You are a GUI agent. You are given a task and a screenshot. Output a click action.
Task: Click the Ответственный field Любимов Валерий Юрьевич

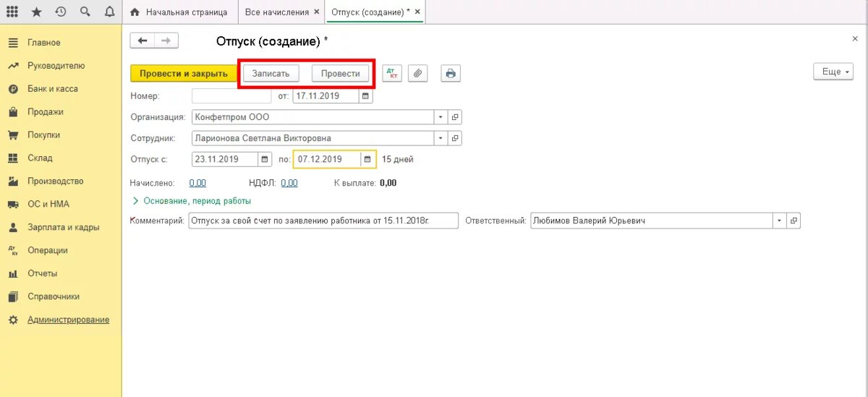point(651,221)
